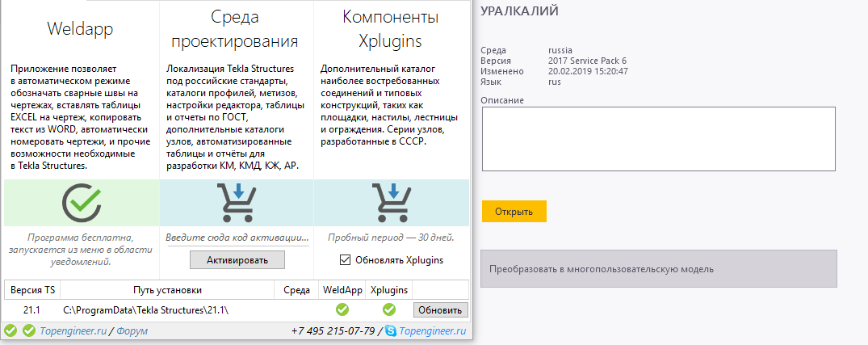This screenshot has height=345, width=868.
Task: Click Преобразовать в многопользовательскую модель
Action: (658, 269)
